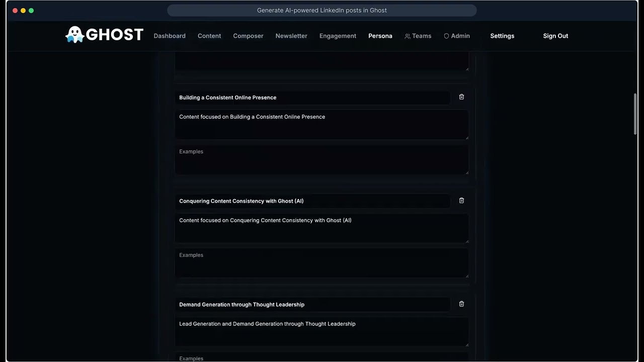Open the Dashboard page
This screenshot has height=362, width=644.
[170, 36]
